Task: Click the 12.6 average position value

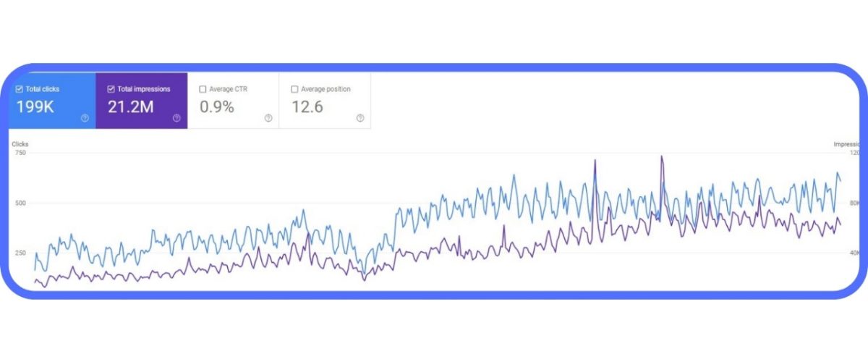Action: [x=307, y=107]
